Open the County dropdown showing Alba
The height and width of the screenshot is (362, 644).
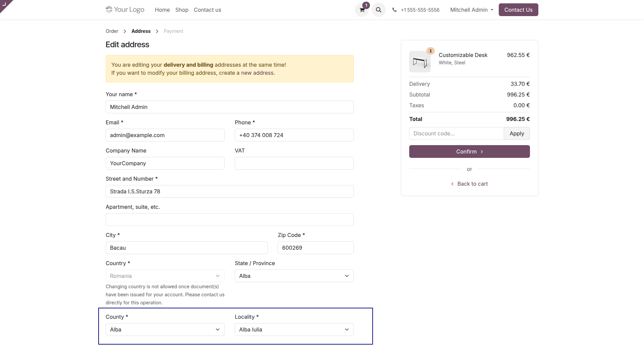pyautogui.click(x=165, y=329)
